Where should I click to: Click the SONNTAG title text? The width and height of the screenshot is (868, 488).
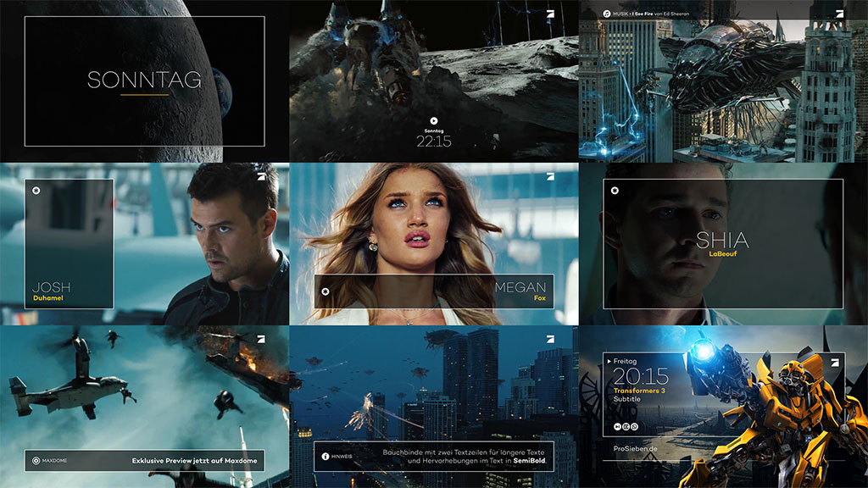144,80
